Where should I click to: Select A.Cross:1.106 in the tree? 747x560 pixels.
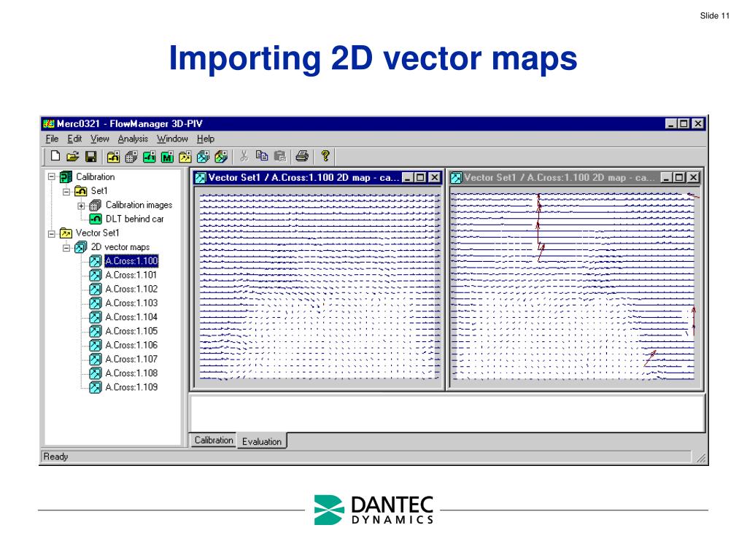(131, 345)
